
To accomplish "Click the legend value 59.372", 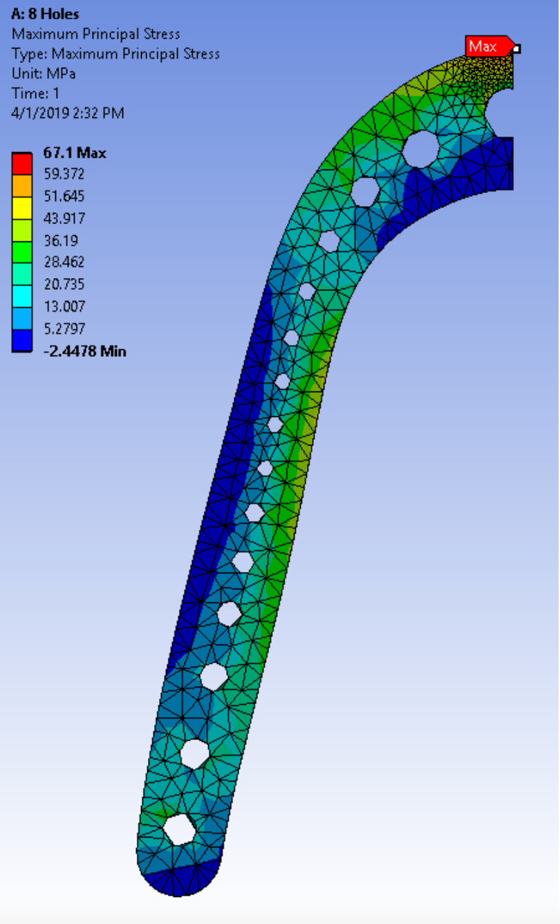I will coord(64,174).
